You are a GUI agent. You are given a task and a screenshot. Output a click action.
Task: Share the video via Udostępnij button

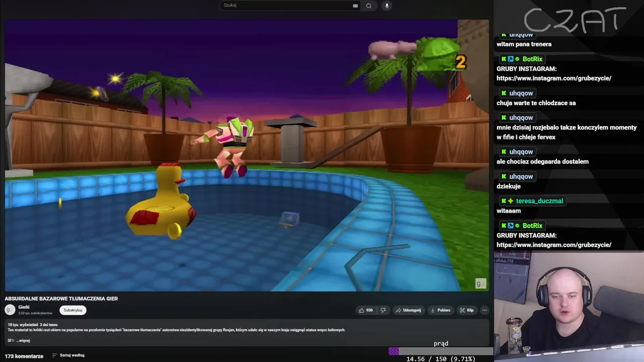(x=408, y=310)
